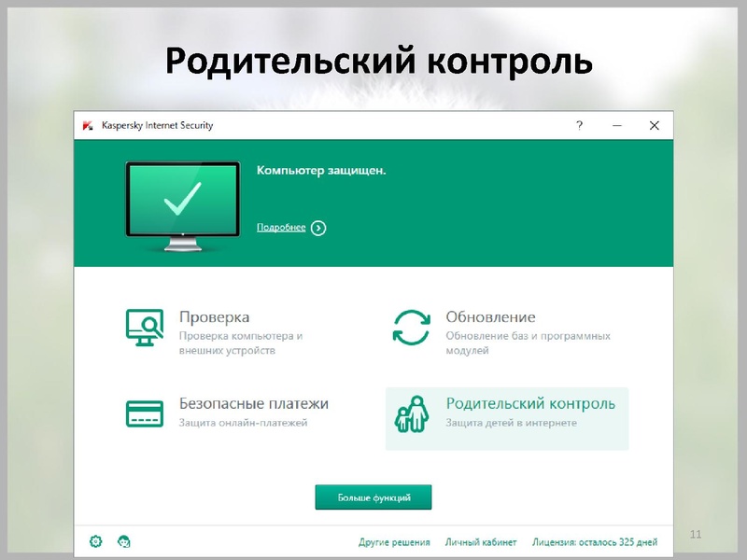This screenshot has height=560, width=747.
Task: Follow the Подробнее link
Action: (x=280, y=227)
